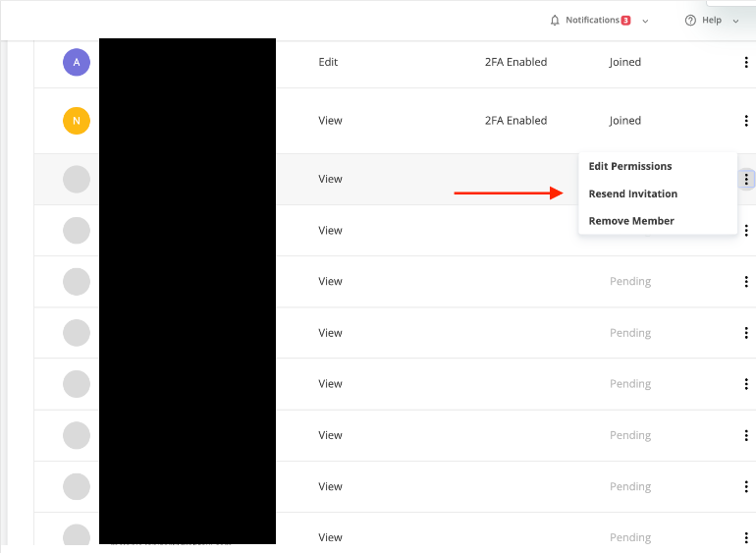Select Remove Member from the context menu

[631, 221]
